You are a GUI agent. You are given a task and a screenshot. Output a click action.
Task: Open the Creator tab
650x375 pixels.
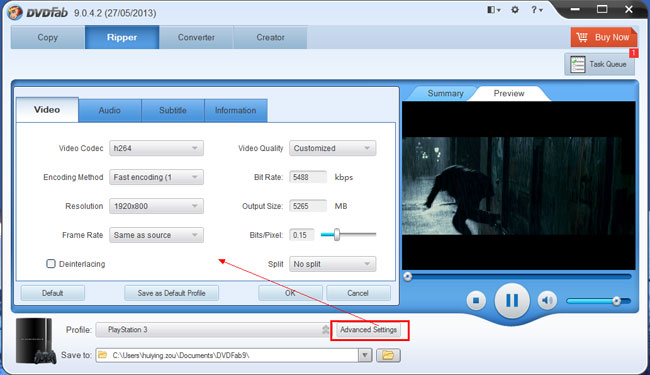(x=270, y=37)
